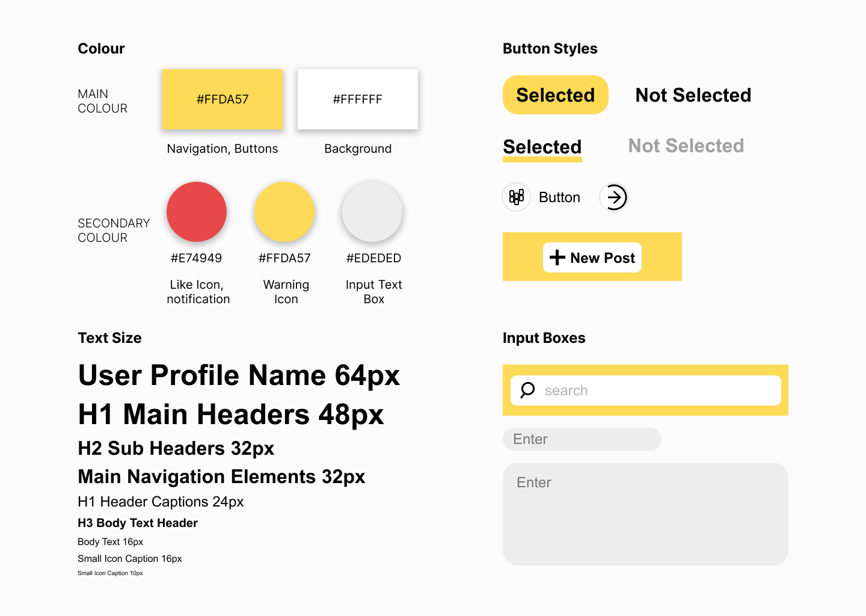This screenshot has height=616, width=866.
Task: Click the #FFDA57 main colour swatch
Action: tap(222, 99)
